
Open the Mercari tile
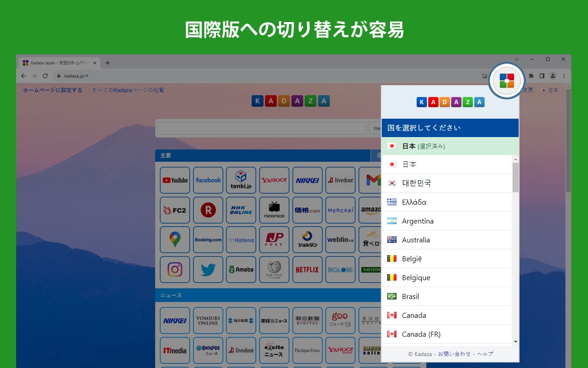(x=340, y=210)
